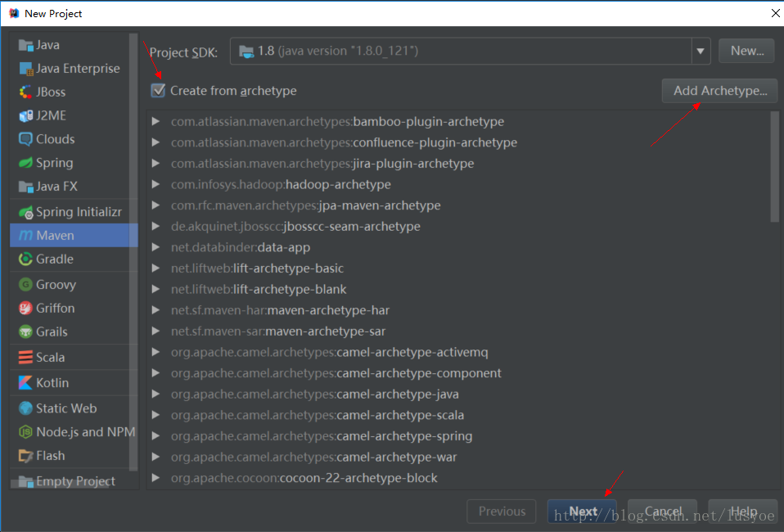The width and height of the screenshot is (784, 532).
Task: Select camel-archetype-component row text
Action: point(336,373)
